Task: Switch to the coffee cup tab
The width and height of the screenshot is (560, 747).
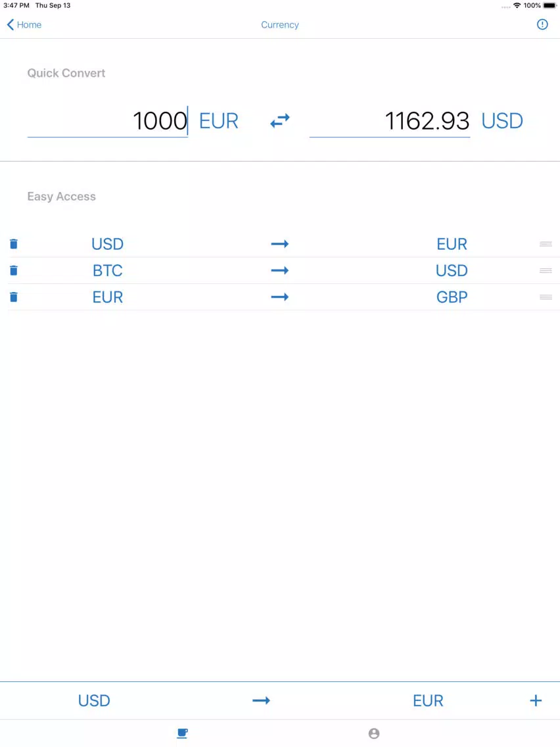Action: (x=182, y=733)
